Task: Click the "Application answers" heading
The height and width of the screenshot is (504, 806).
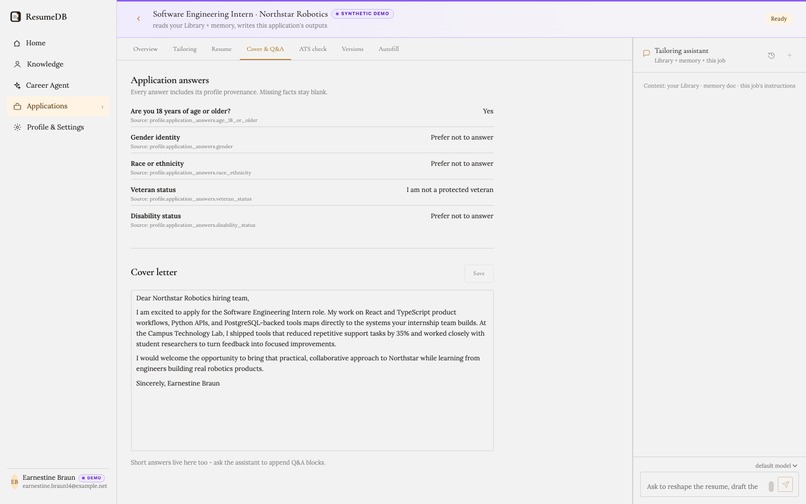Action: coord(170,80)
